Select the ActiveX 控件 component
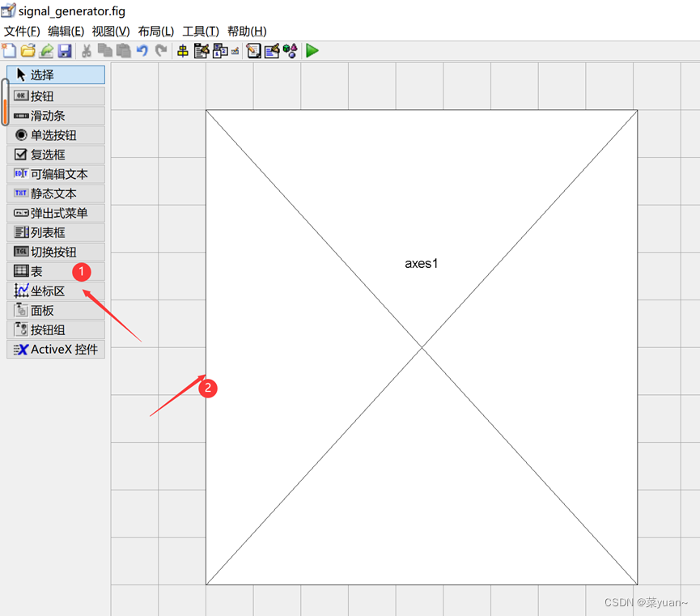Viewport: 700px width, 616px height. click(x=55, y=349)
